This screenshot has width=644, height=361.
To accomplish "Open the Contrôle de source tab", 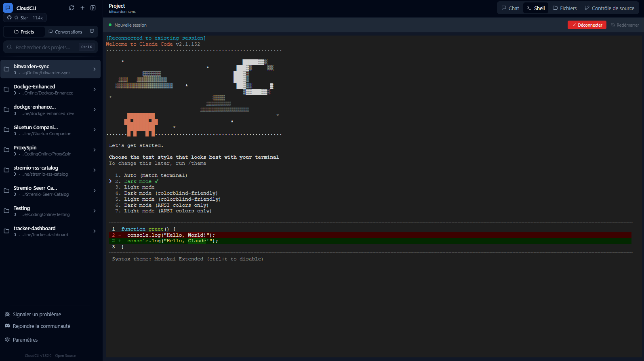I will [x=610, y=8].
